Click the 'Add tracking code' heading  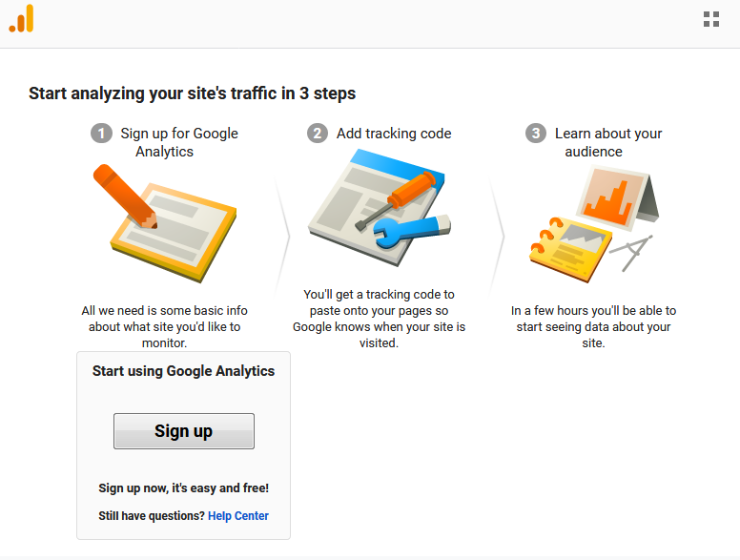click(394, 134)
